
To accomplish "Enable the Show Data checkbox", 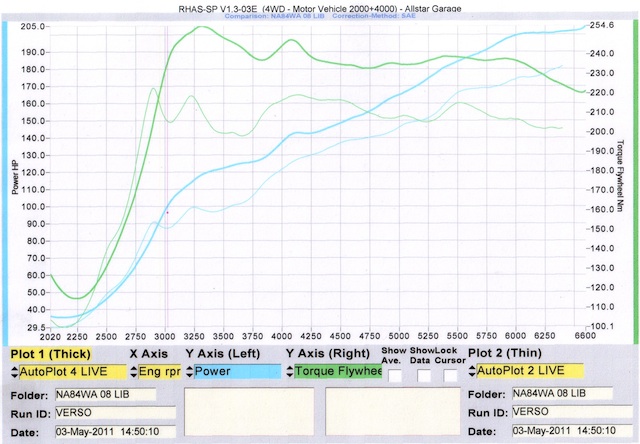I will (x=424, y=375).
